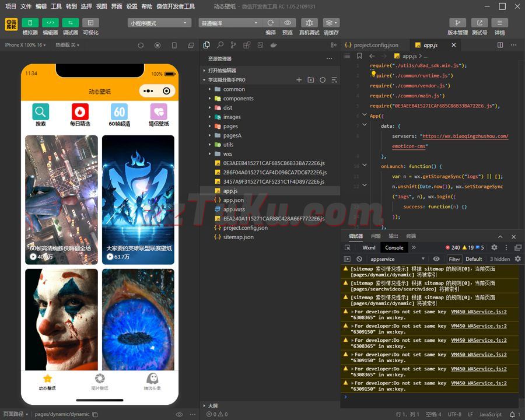Open the 工具 menu in the menu bar
The width and height of the screenshot is (525, 420).
point(56,6)
